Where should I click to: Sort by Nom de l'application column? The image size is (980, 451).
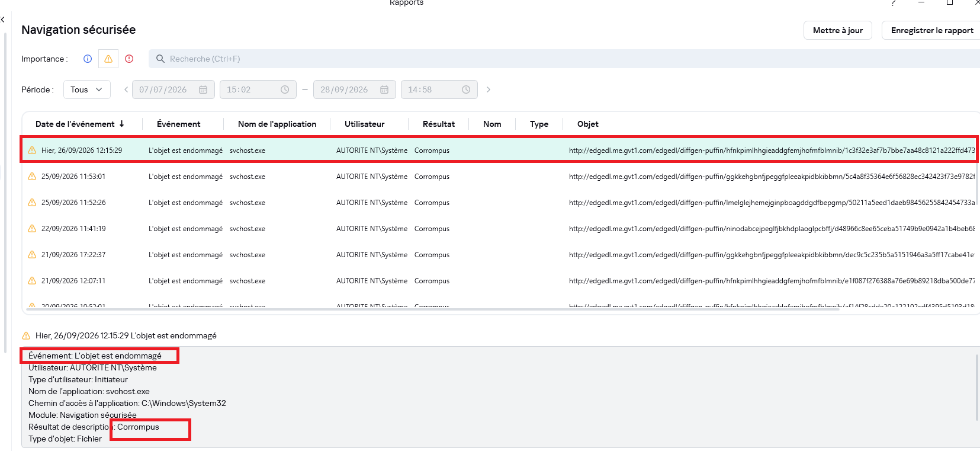pos(277,124)
